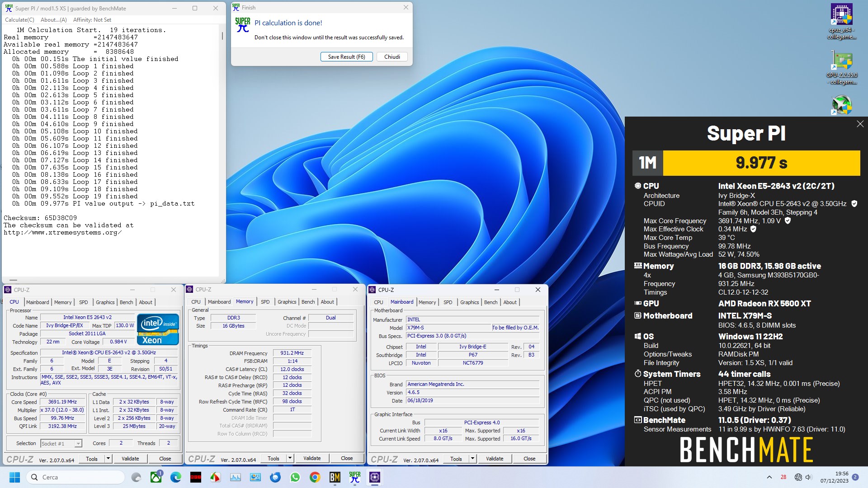Open Google Chrome from the taskbar
868x488 pixels.
[315, 477]
